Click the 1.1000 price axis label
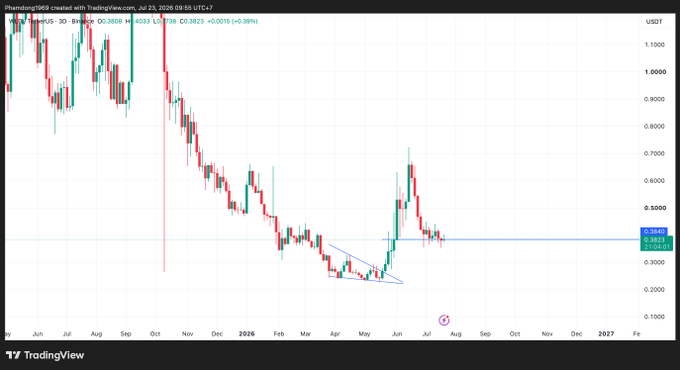The height and width of the screenshot is (370, 680). click(654, 45)
